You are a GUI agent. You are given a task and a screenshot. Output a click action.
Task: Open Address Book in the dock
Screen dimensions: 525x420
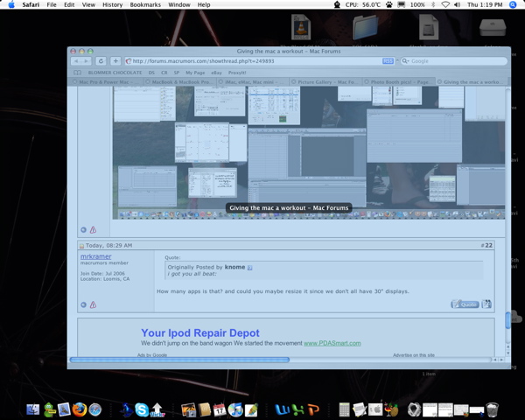pyautogui.click(x=204, y=409)
